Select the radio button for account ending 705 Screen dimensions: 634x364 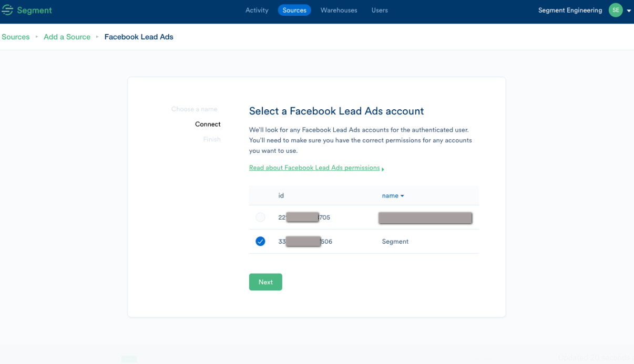click(260, 217)
